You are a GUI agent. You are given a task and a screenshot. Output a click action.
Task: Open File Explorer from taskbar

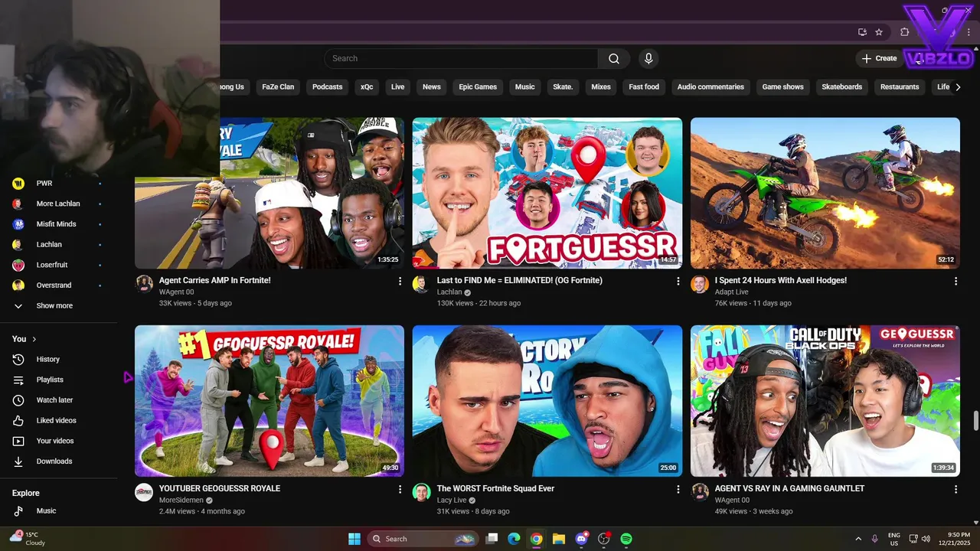(559, 539)
